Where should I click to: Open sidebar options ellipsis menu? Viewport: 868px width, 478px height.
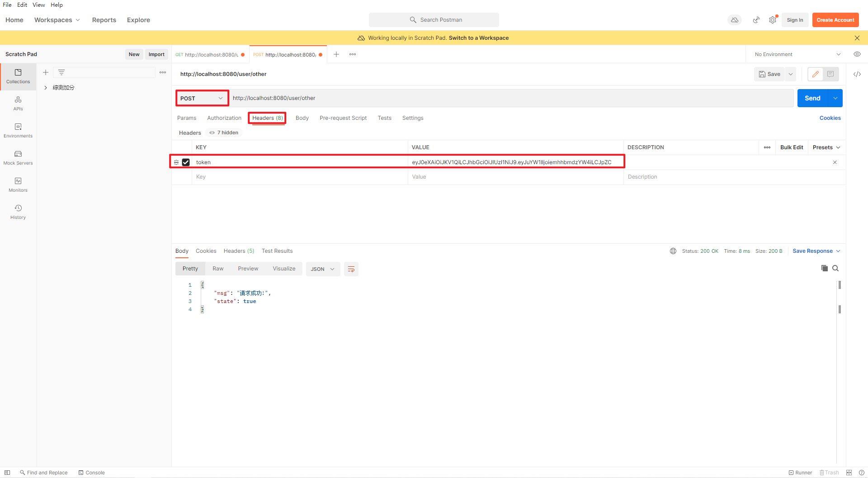[x=163, y=72]
